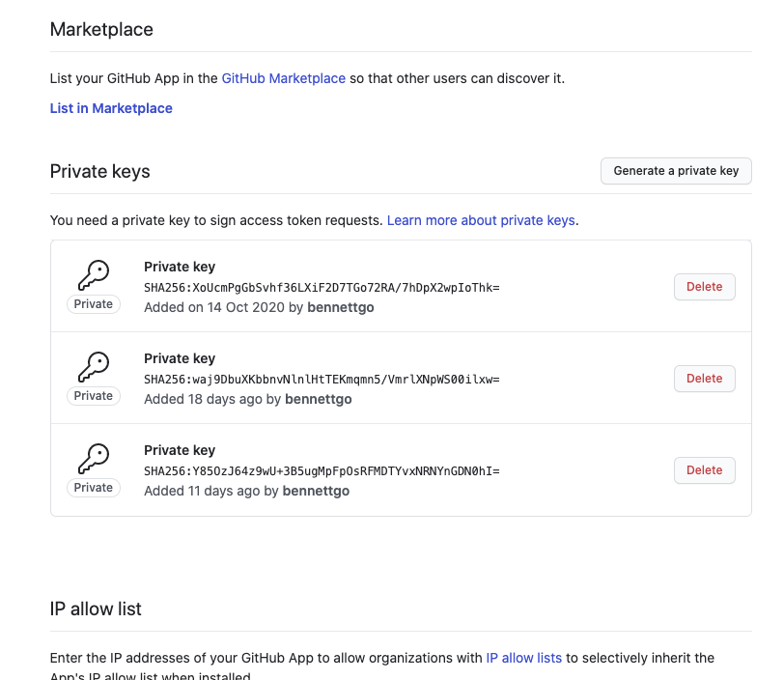
Task: Open Learn more about private keys
Action: 481,220
